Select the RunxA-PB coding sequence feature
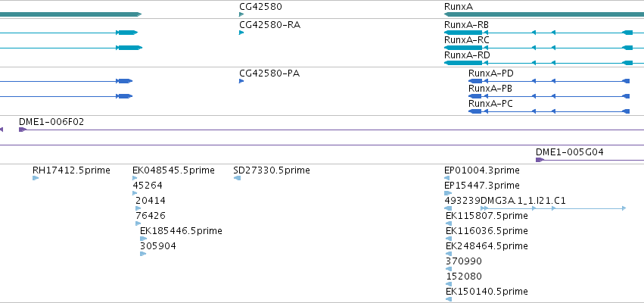Viewport: 644px width, 303px height. (x=549, y=96)
